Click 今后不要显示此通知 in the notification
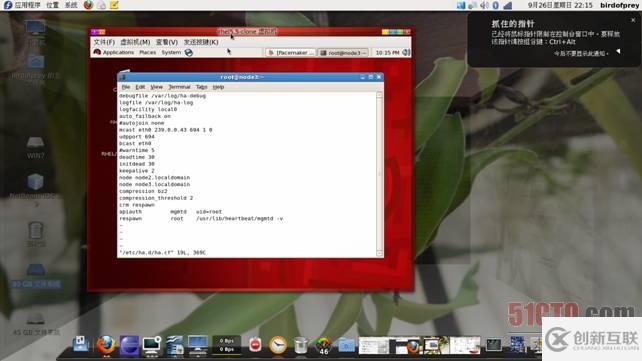This screenshot has width=642, height=361. (581, 53)
